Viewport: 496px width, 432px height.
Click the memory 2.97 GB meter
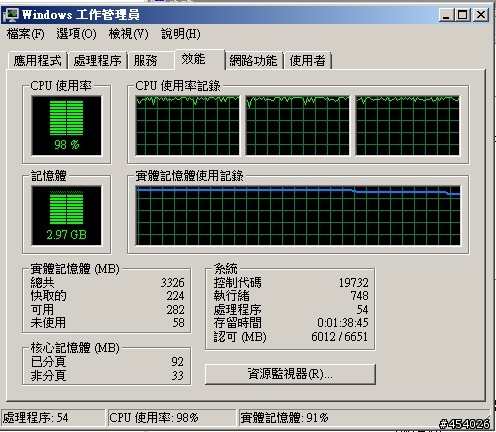pyautogui.click(x=66, y=216)
